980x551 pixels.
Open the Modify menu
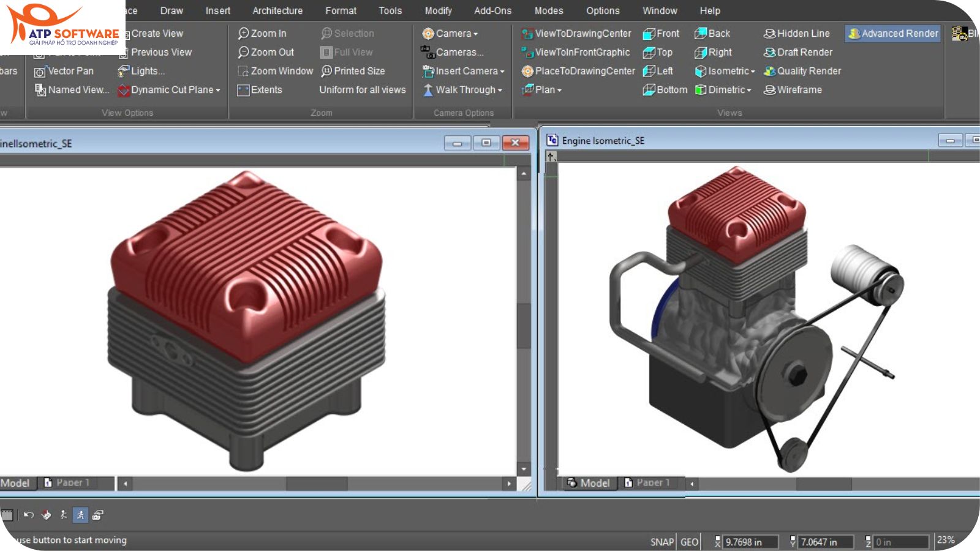(438, 10)
